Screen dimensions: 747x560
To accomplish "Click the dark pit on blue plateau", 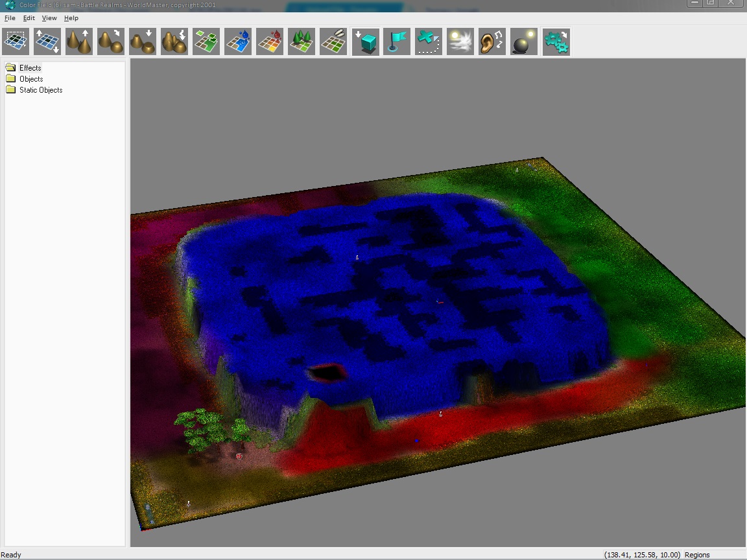I will (x=327, y=373).
